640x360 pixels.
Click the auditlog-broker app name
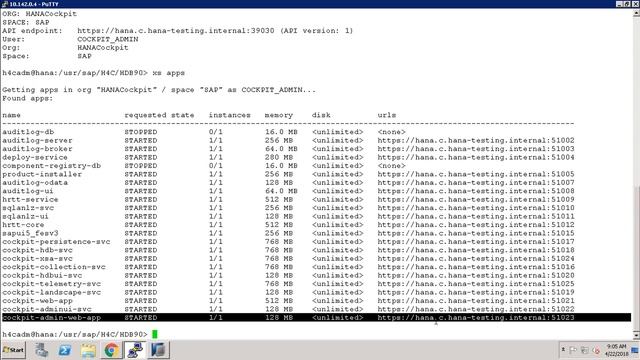tap(37, 149)
